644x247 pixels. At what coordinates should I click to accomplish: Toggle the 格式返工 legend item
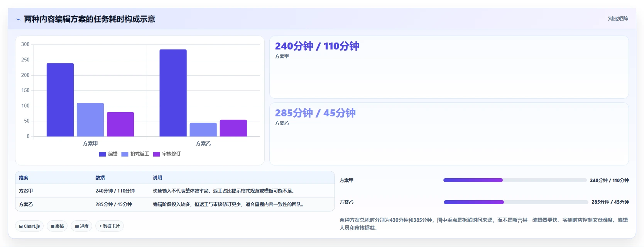135,154
